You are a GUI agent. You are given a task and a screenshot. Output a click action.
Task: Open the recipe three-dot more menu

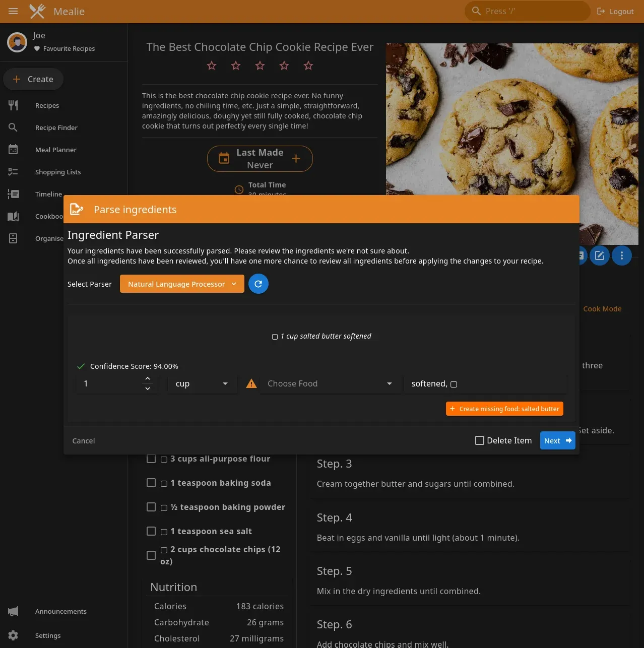(x=622, y=255)
